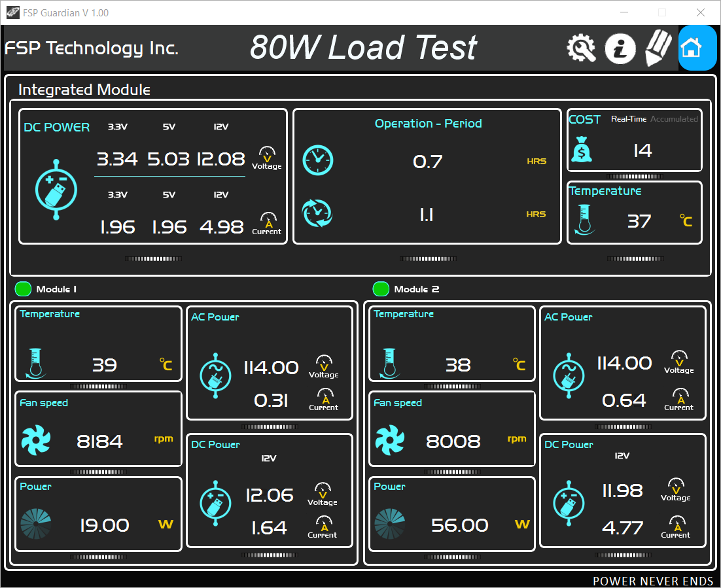Click the slider bar below DC POWER panel
Viewport: 721px width, 588px height.
pyautogui.click(x=153, y=259)
